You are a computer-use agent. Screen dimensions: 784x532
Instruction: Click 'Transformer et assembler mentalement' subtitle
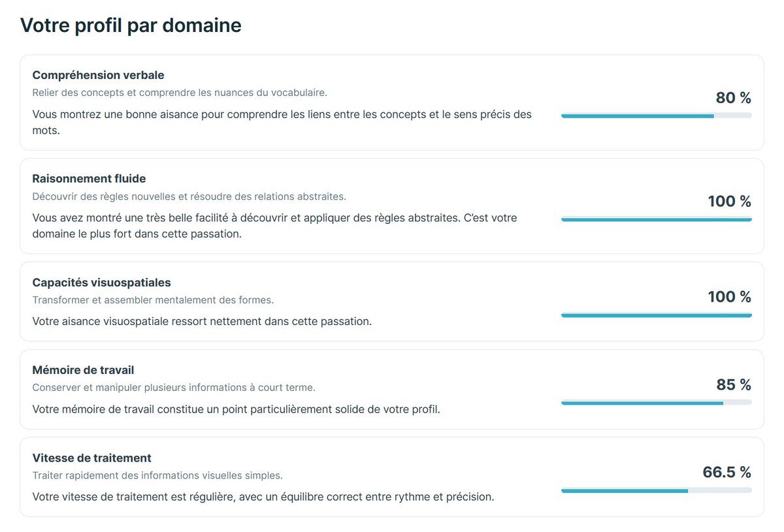click(x=153, y=300)
